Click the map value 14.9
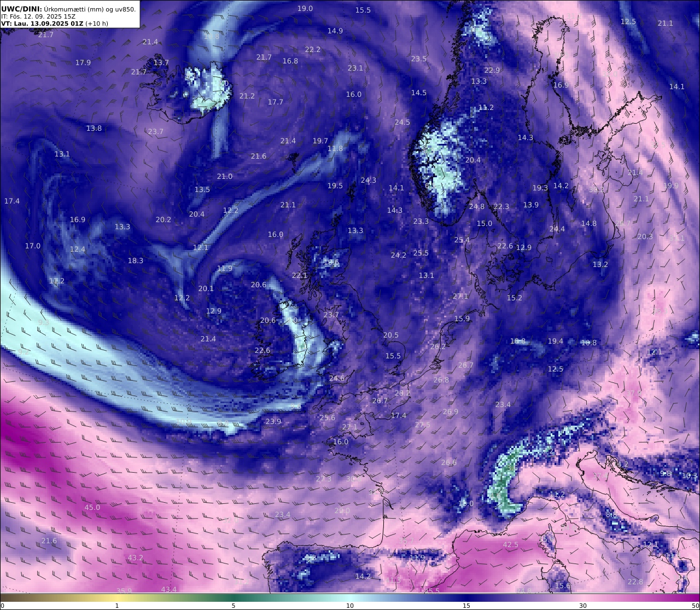This screenshot has height=610, width=700. (335, 31)
